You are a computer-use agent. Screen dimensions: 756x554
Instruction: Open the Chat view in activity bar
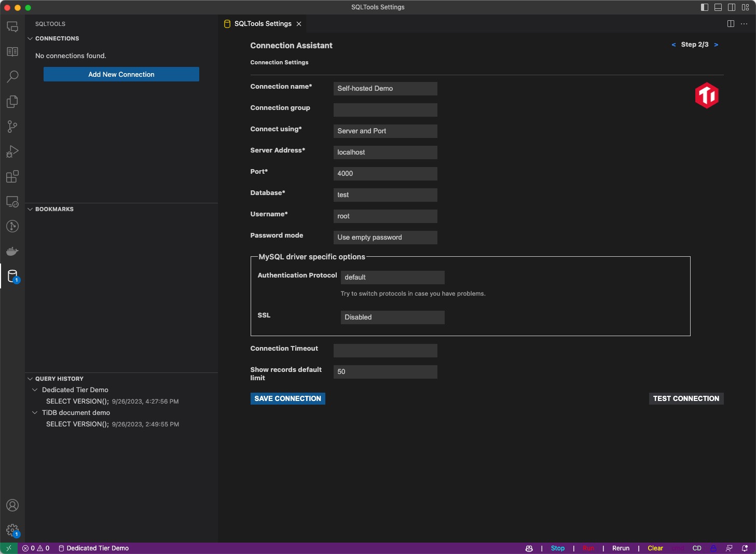(12, 27)
